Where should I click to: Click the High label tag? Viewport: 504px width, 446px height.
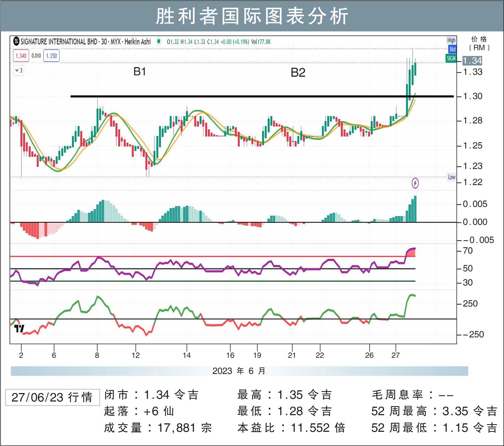click(x=451, y=40)
